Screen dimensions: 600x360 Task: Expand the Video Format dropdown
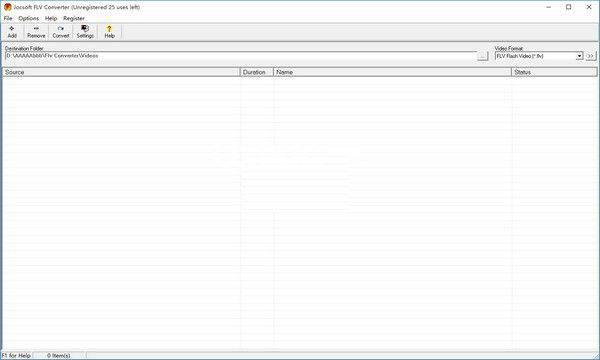tap(579, 56)
